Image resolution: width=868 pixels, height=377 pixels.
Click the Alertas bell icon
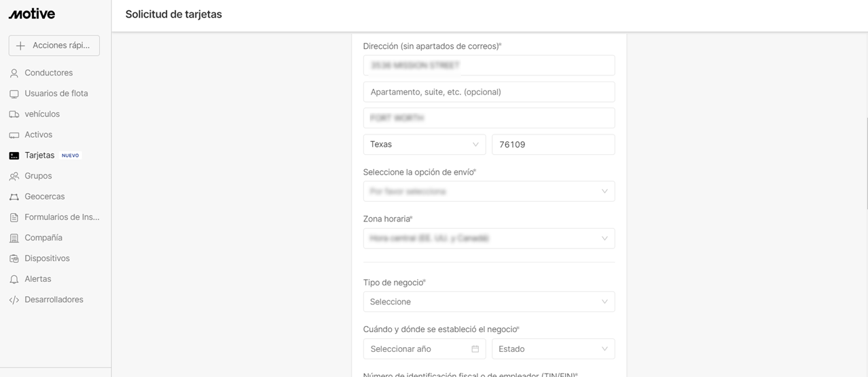[x=14, y=279]
